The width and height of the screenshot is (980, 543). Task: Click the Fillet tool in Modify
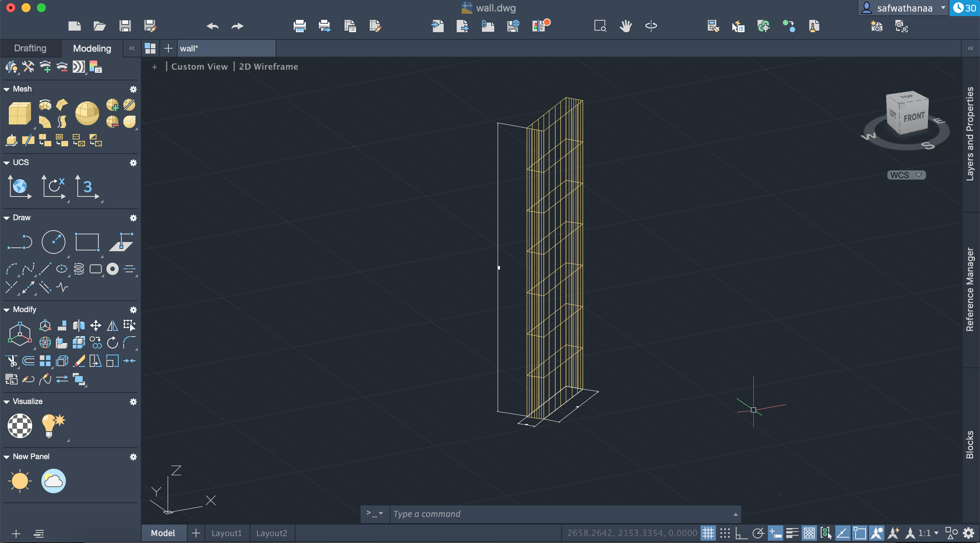129,342
